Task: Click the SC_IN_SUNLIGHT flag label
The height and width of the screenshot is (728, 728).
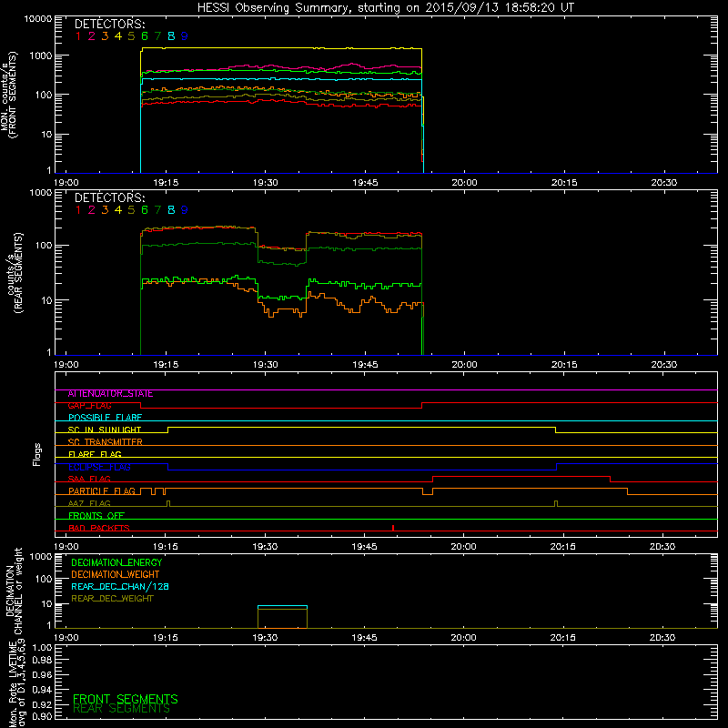Action: [x=105, y=430]
